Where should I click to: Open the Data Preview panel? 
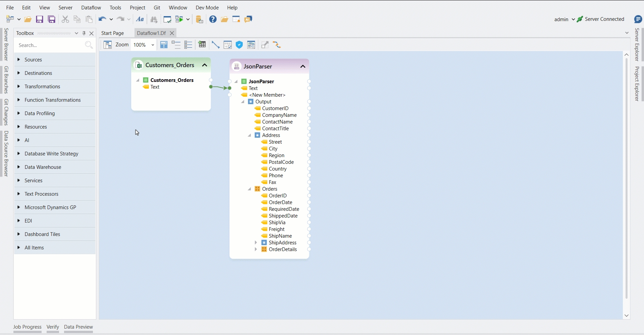pyautogui.click(x=78, y=327)
